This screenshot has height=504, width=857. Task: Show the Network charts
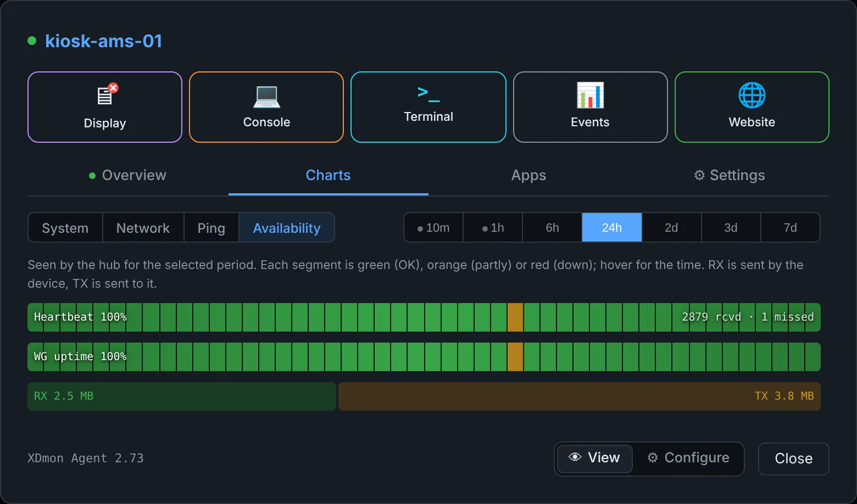143,228
